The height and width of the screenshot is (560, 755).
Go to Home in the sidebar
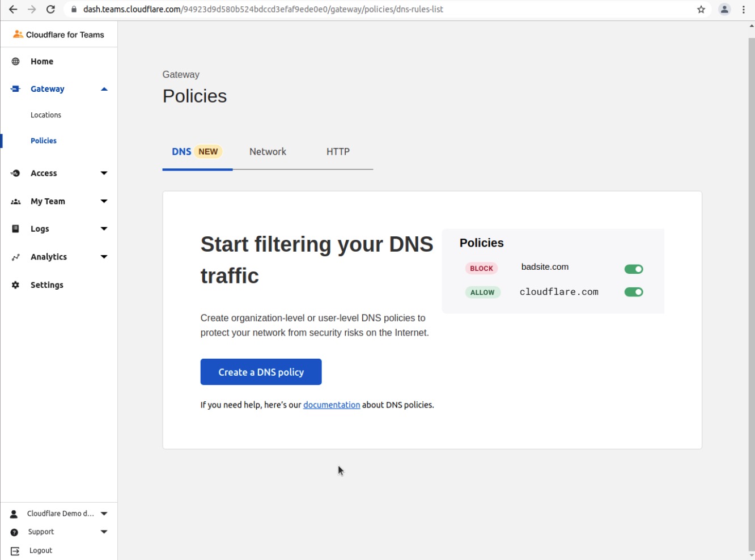tap(42, 61)
